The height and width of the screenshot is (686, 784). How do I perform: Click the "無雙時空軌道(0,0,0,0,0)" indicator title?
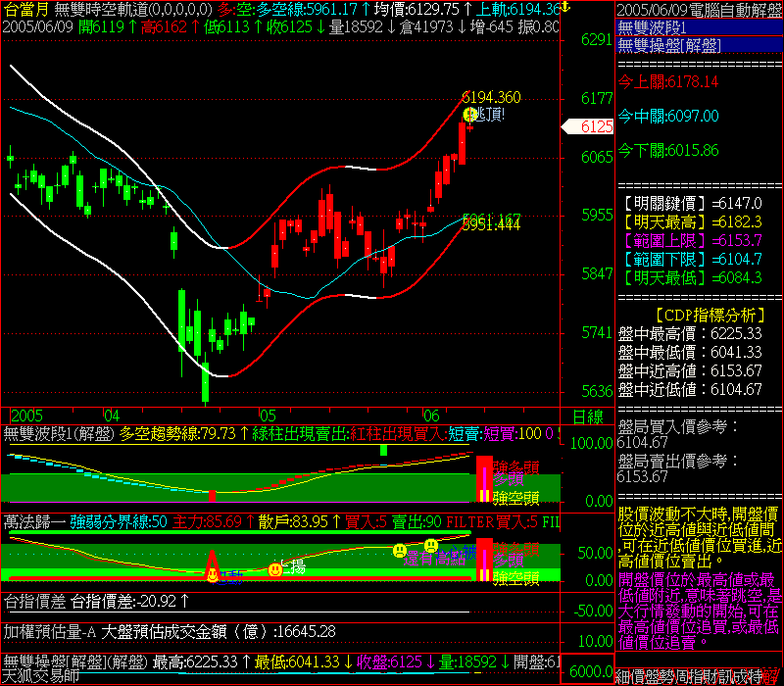tap(133, 9)
